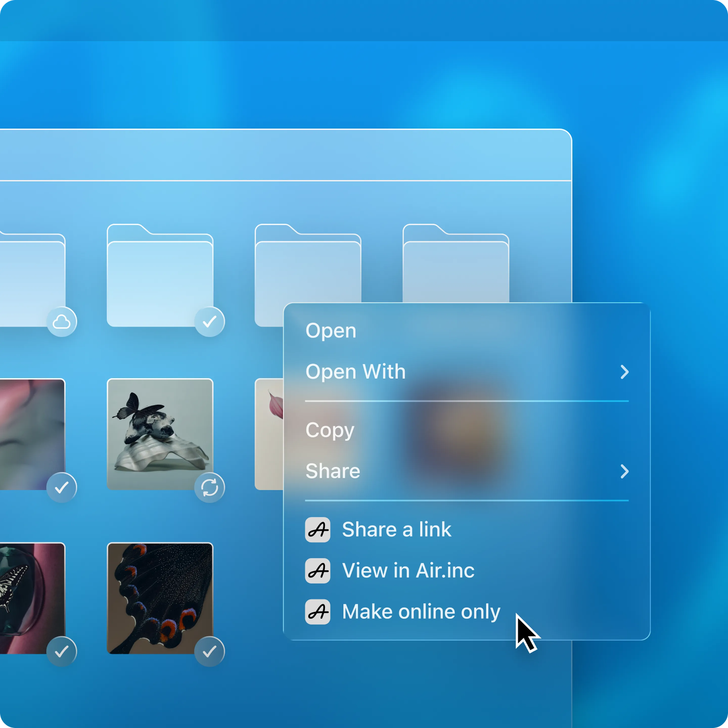
Task: Click the checkmark badge on the pink abstract image
Action: (x=61, y=488)
